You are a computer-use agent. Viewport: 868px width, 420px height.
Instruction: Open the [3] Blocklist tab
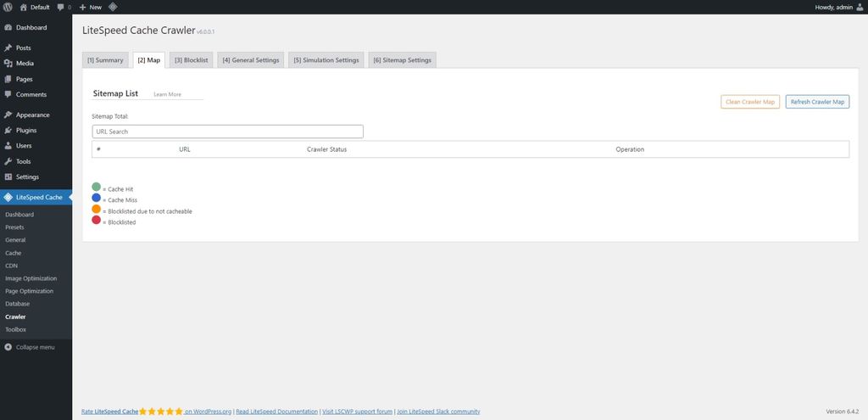coord(192,60)
